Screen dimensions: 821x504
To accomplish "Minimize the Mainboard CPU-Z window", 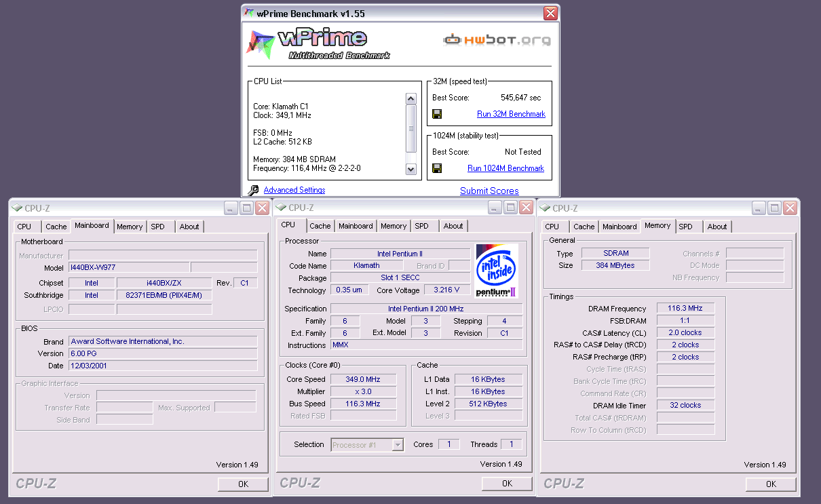I will (231, 208).
